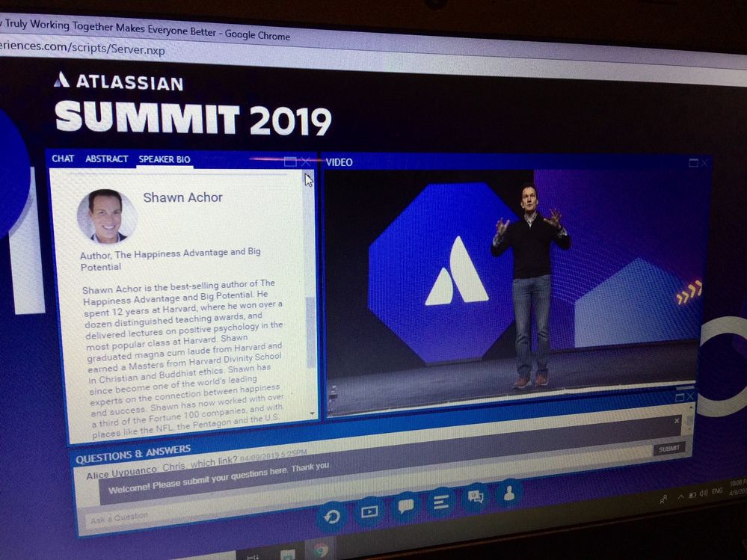Click the bio scroll down arrow
The image size is (747, 560).
(312, 413)
